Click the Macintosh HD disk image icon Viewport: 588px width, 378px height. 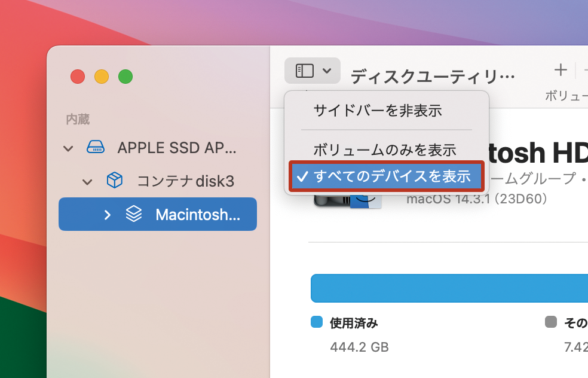347,201
